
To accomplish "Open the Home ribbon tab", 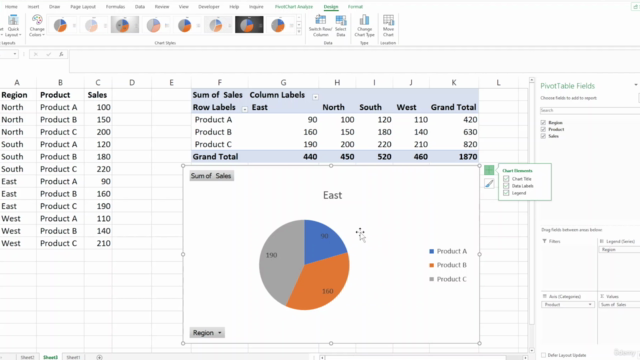I will pyautogui.click(x=11, y=7).
